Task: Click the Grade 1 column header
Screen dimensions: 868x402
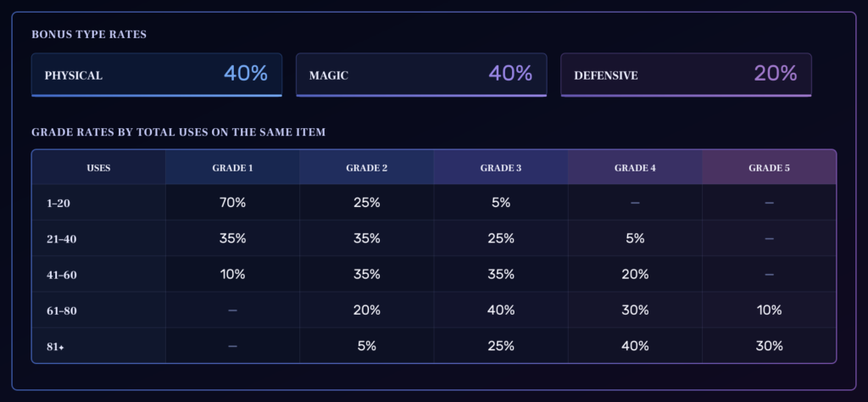Action: 232,167
